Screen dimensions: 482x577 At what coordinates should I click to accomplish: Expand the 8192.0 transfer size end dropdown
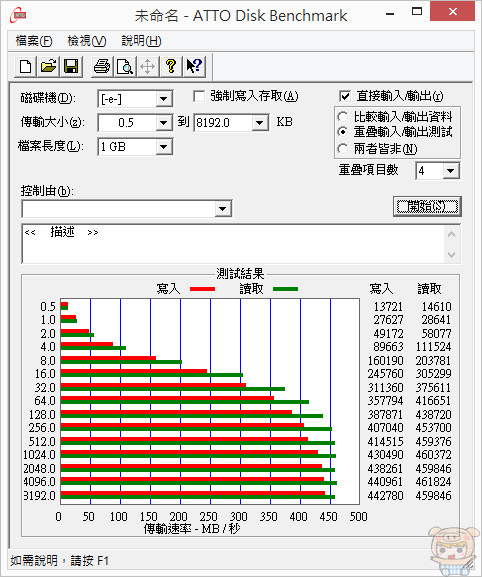pos(259,123)
